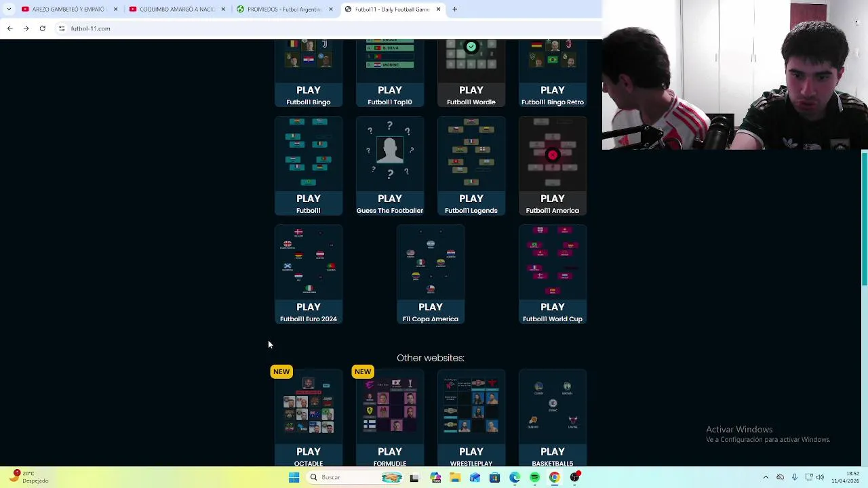Open Futbol11 Euro 2024 formation thumbnail
Viewport: 868px width, 488px height.
(308, 261)
